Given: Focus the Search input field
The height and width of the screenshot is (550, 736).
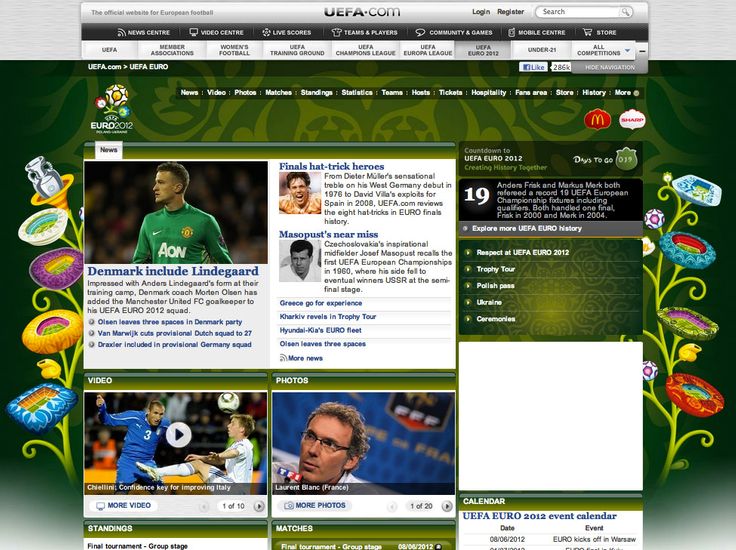Looking at the screenshot, I should pos(579,12).
